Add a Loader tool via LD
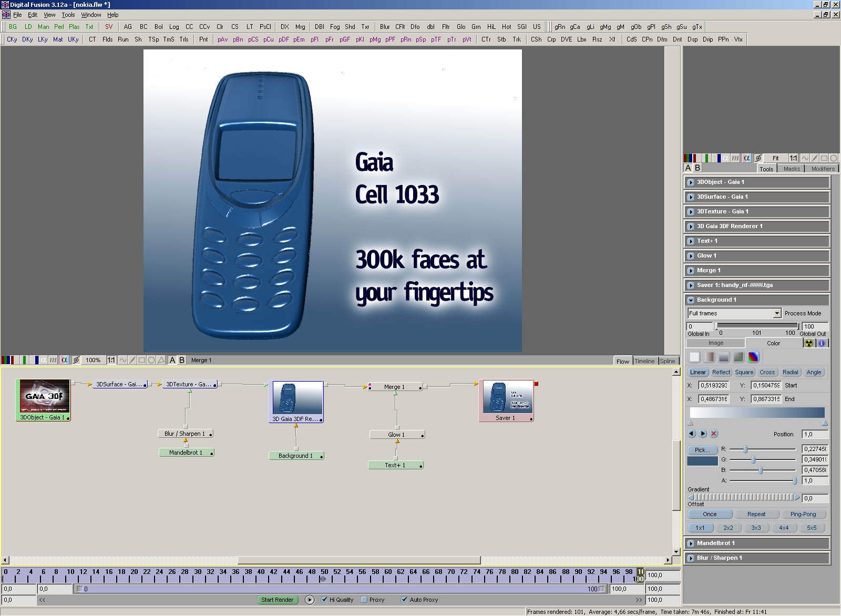This screenshot has width=841, height=616. [x=28, y=27]
